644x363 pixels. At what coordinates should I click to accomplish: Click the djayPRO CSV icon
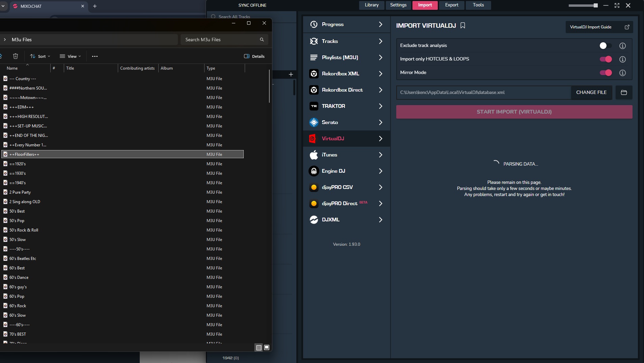pos(314,187)
